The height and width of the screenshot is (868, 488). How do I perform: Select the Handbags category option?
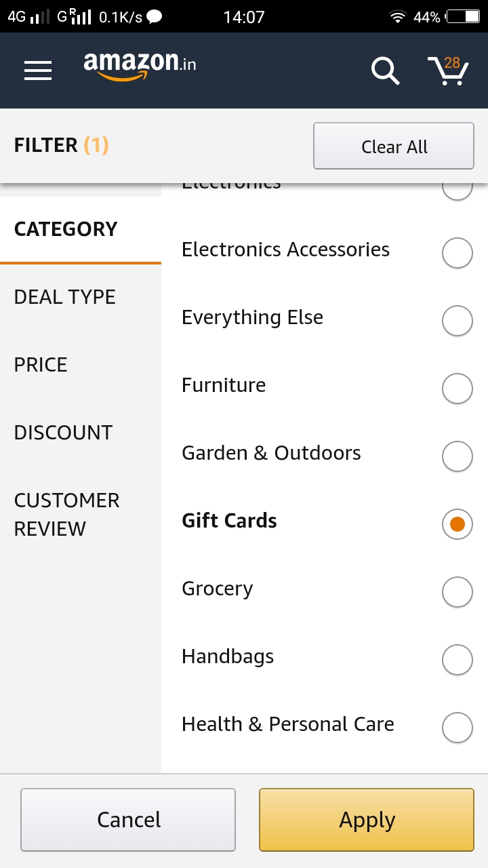pos(457,660)
